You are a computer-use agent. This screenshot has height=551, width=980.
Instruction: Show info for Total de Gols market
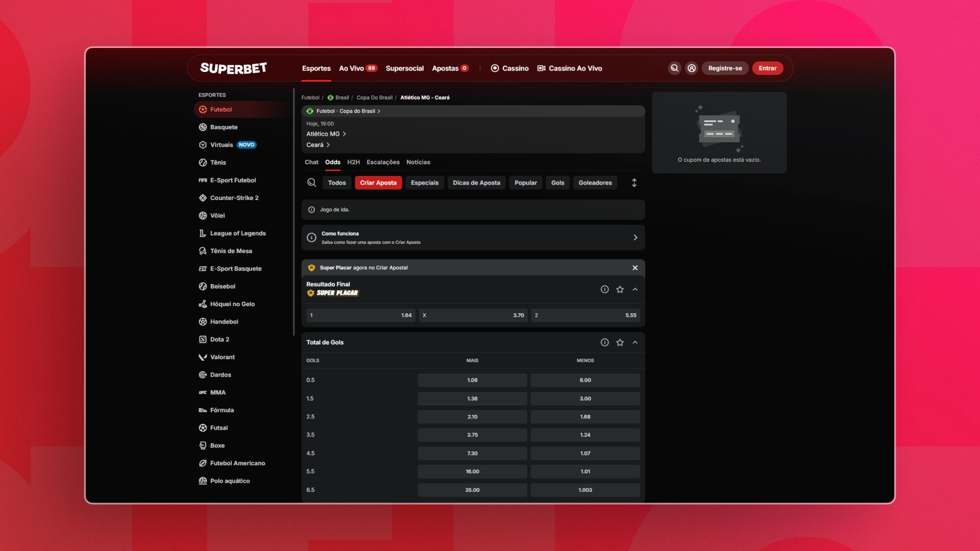coord(605,342)
